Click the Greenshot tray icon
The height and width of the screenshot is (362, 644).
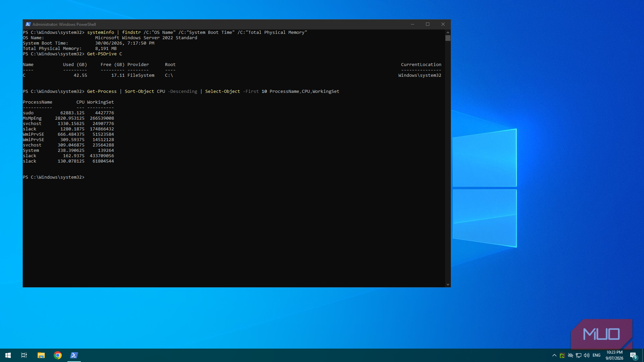pos(562,355)
